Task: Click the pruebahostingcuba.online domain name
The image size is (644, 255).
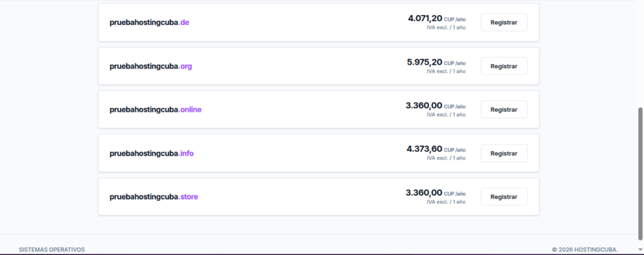Action: pos(155,110)
